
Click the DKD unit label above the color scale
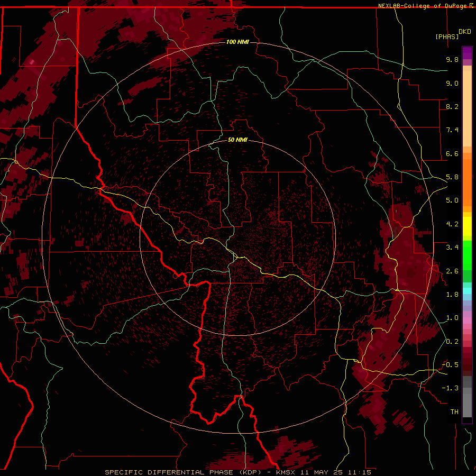click(x=465, y=32)
